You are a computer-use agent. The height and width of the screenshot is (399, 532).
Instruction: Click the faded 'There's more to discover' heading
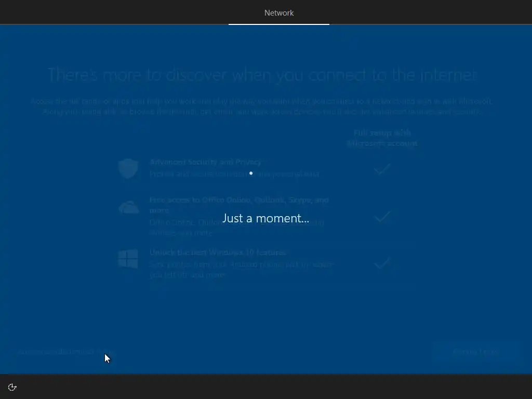pos(262,75)
